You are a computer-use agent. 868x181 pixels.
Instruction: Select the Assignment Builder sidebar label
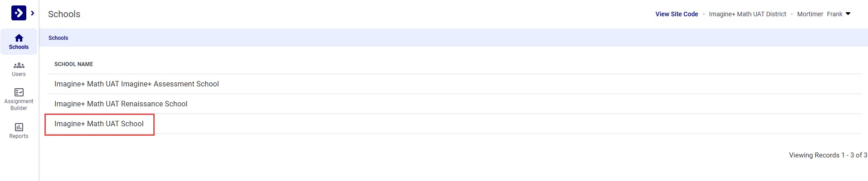pyautogui.click(x=19, y=105)
